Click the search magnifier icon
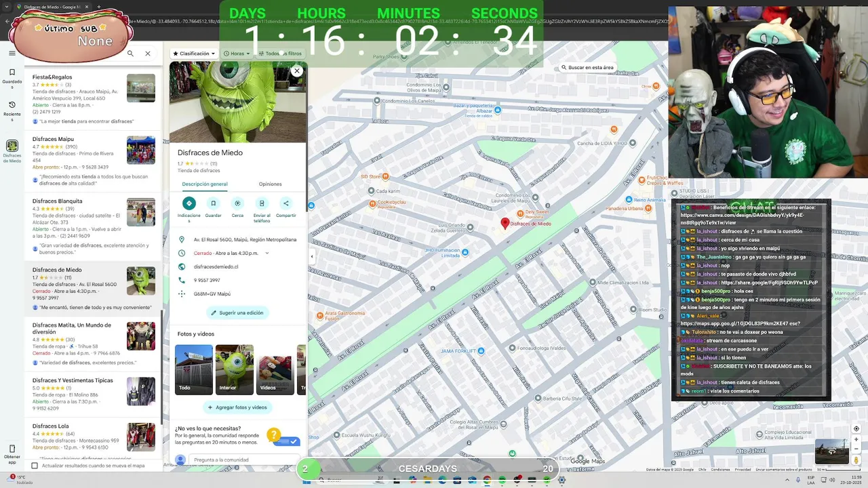 [130, 54]
